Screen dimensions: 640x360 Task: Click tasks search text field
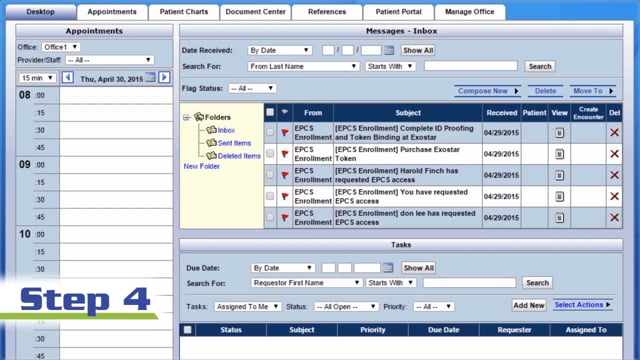tap(469, 282)
